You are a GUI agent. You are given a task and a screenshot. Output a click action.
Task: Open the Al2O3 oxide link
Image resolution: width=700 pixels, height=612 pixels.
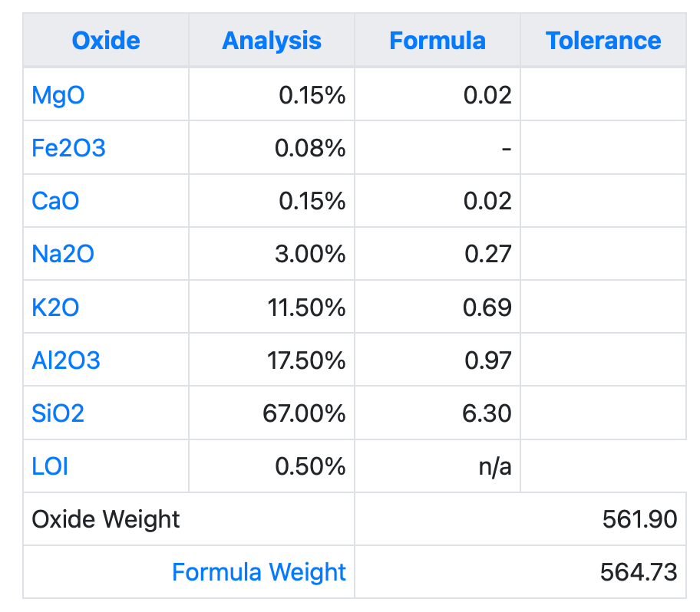pos(66,360)
